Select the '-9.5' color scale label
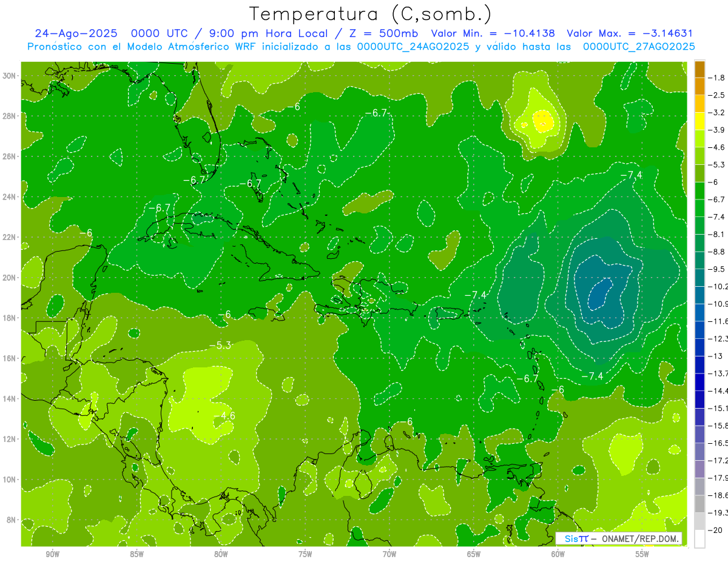728x562 pixels. (716, 269)
